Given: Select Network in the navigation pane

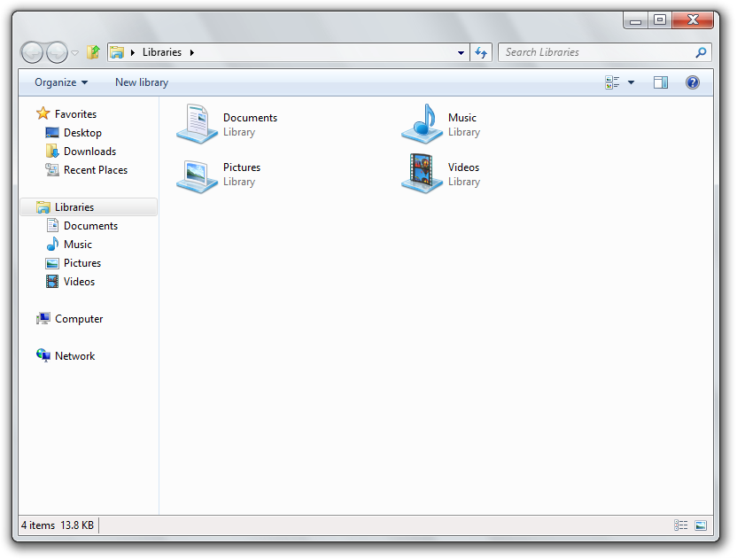Looking at the screenshot, I should coord(74,356).
